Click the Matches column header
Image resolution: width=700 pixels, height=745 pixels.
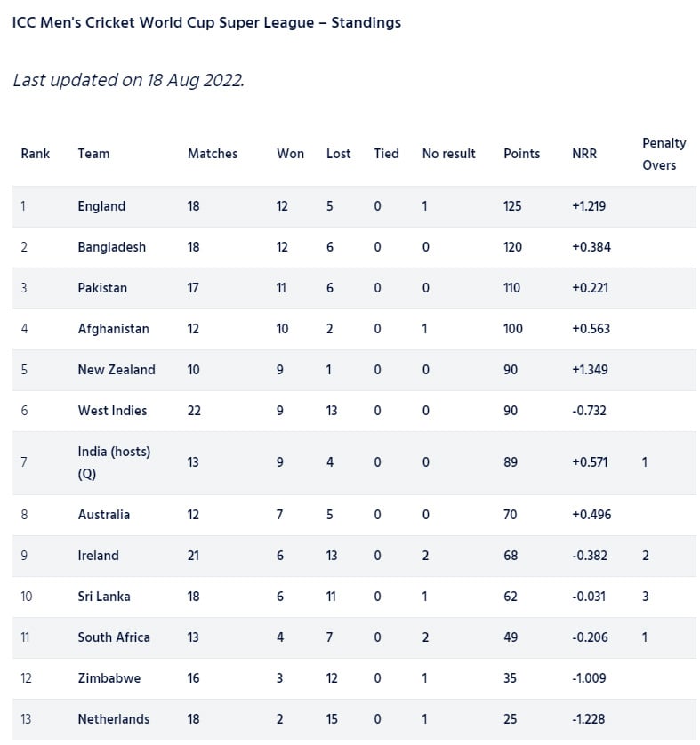pos(213,154)
